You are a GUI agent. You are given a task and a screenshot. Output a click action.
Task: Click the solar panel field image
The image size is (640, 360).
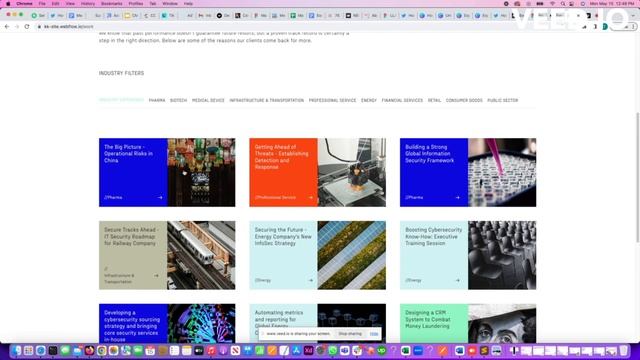[351, 256]
